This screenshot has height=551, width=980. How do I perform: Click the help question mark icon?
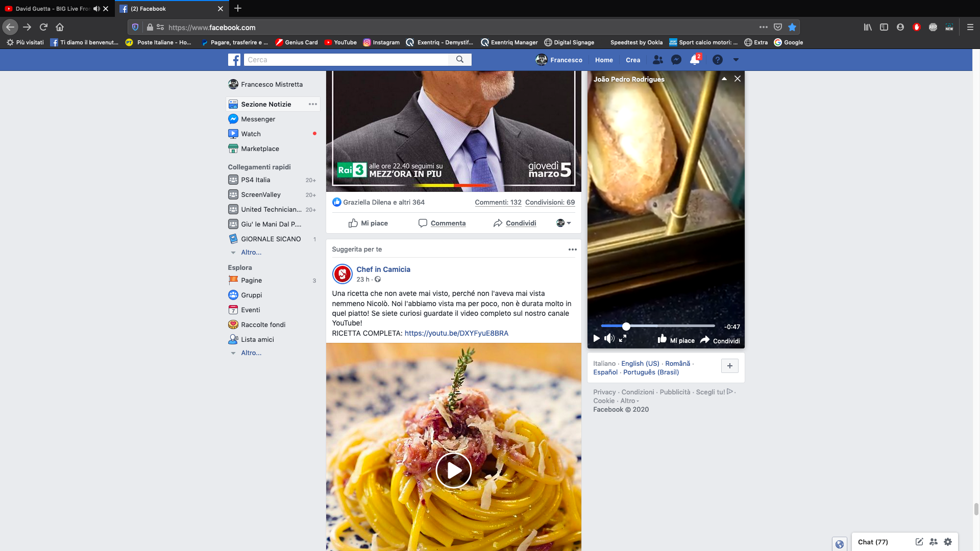pyautogui.click(x=718, y=60)
